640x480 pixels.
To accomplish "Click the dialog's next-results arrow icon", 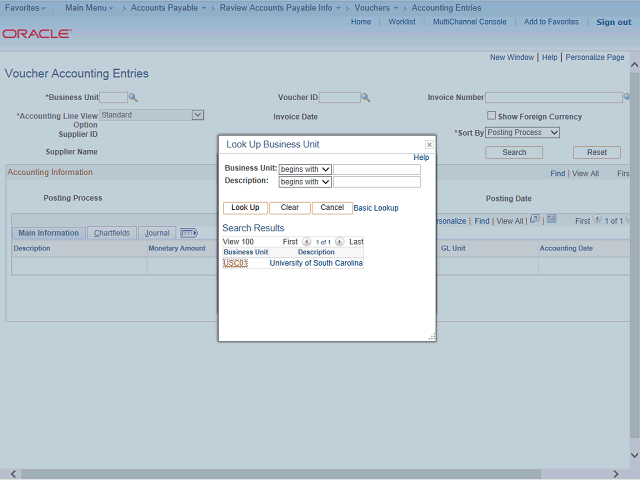I will point(340,242).
